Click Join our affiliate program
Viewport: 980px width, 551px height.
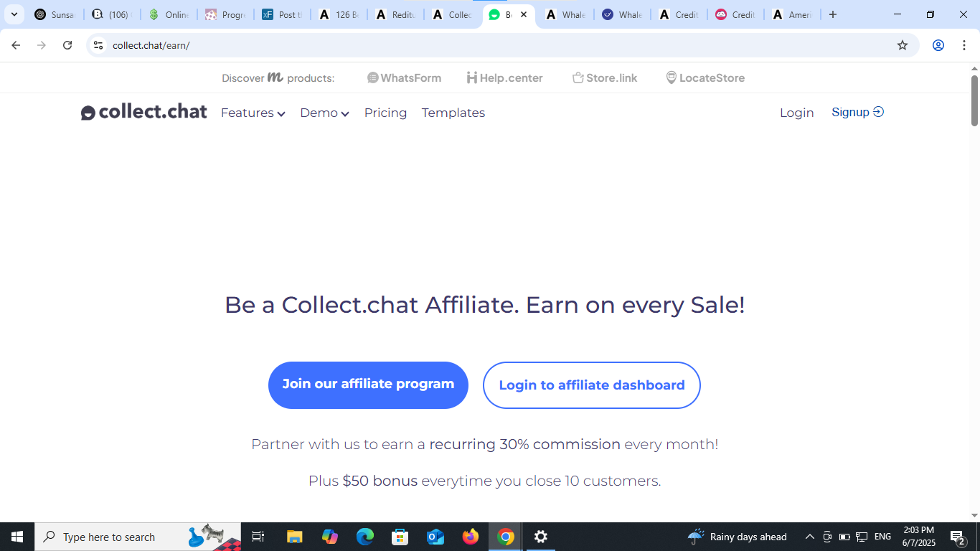point(368,385)
